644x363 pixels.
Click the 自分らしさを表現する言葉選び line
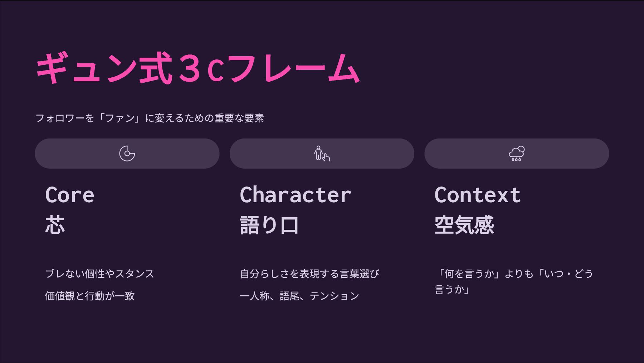309,274
